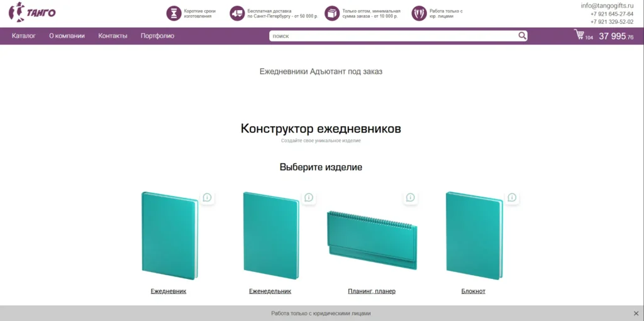Click the Ежедневники Адъютант под заказ heading

pyautogui.click(x=321, y=72)
